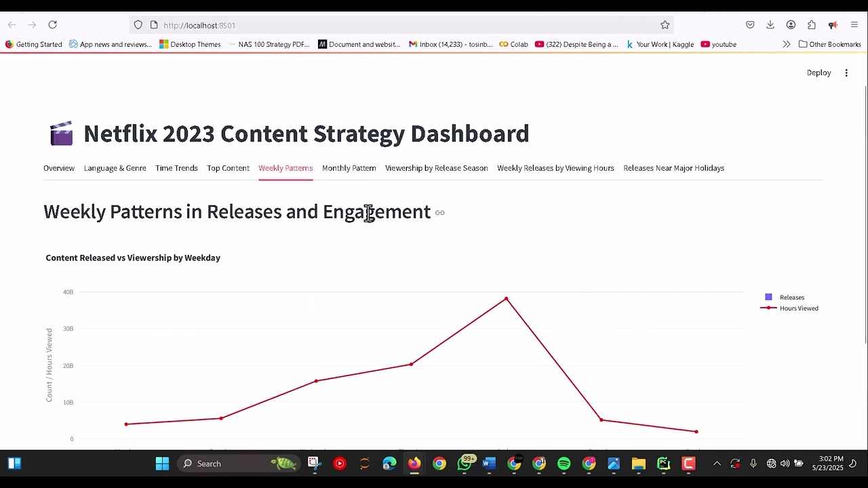
Task: Open the extensions puzzle icon
Action: coord(812,25)
